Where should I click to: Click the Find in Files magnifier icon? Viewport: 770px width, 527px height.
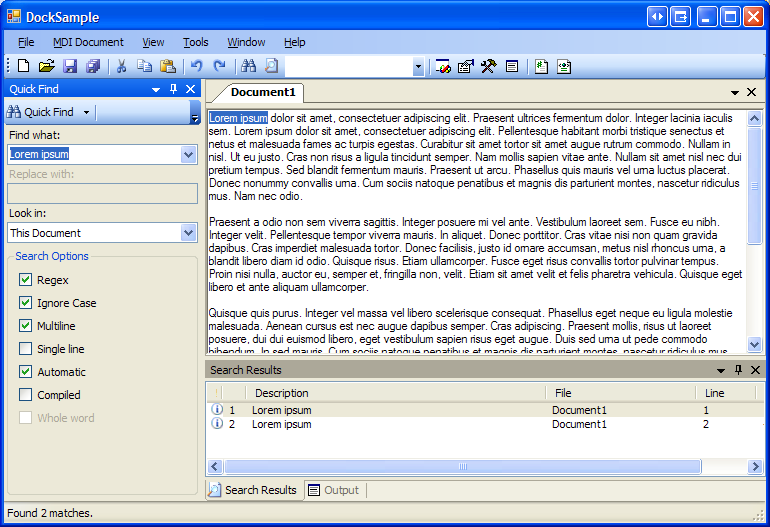(x=272, y=66)
